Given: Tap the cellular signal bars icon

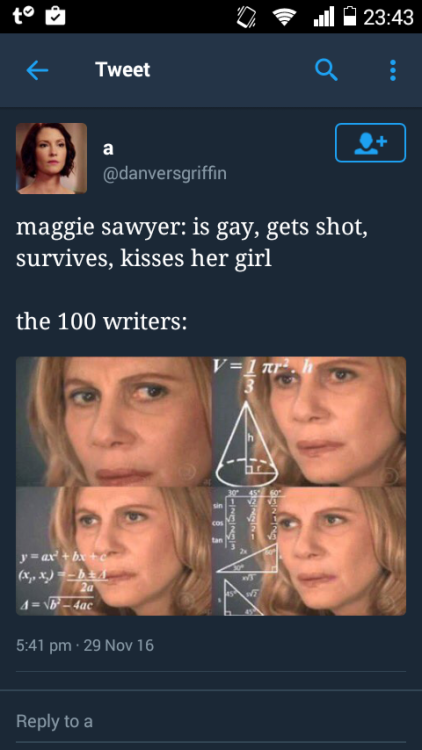Looking at the screenshot, I should coord(323,17).
